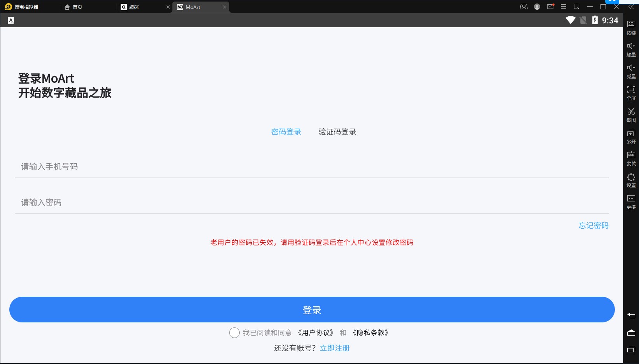This screenshot has height=364, width=639.
Task: Go to the Android home button
Action: coord(631,332)
